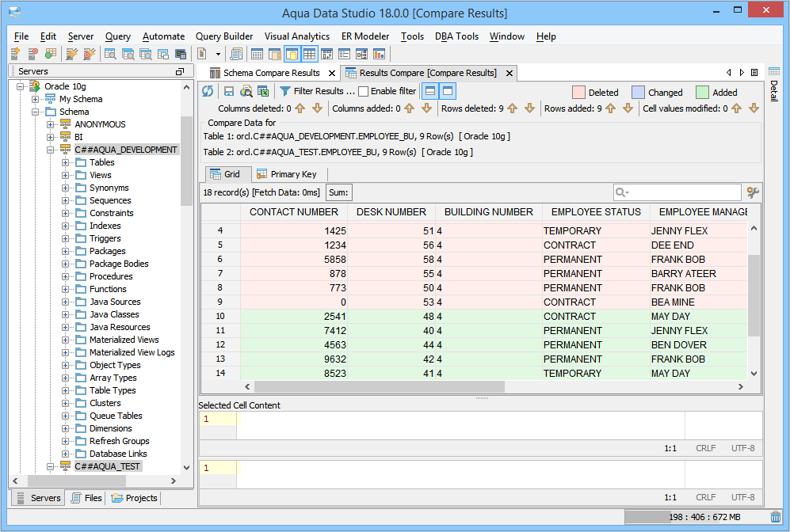Screen dimensions: 790x532
Task: Go to previous deleted column with up arrow
Action: pyautogui.click(x=300, y=108)
